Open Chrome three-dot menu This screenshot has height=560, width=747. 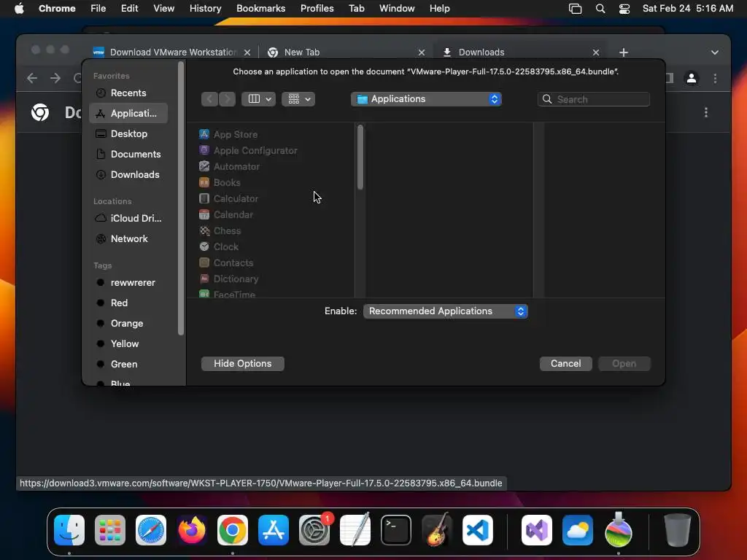point(715,78)
